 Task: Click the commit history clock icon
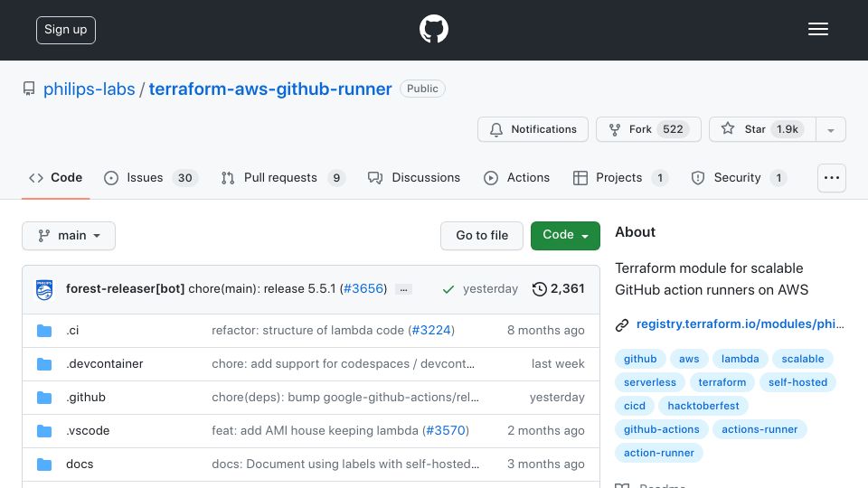pyautogui.click(x=539, y=289)
